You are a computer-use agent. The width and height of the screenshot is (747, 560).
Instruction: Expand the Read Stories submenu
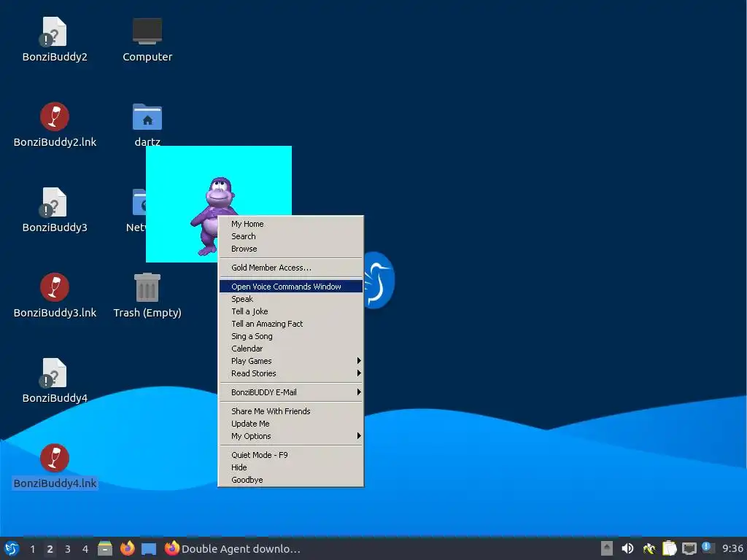(290, 373)
